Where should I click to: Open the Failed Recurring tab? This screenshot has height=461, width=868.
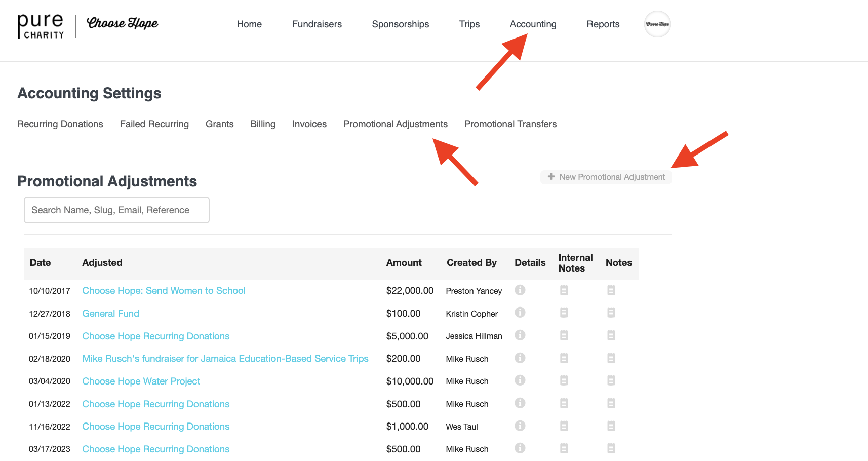pyautogui.click(x=154, y=124)
